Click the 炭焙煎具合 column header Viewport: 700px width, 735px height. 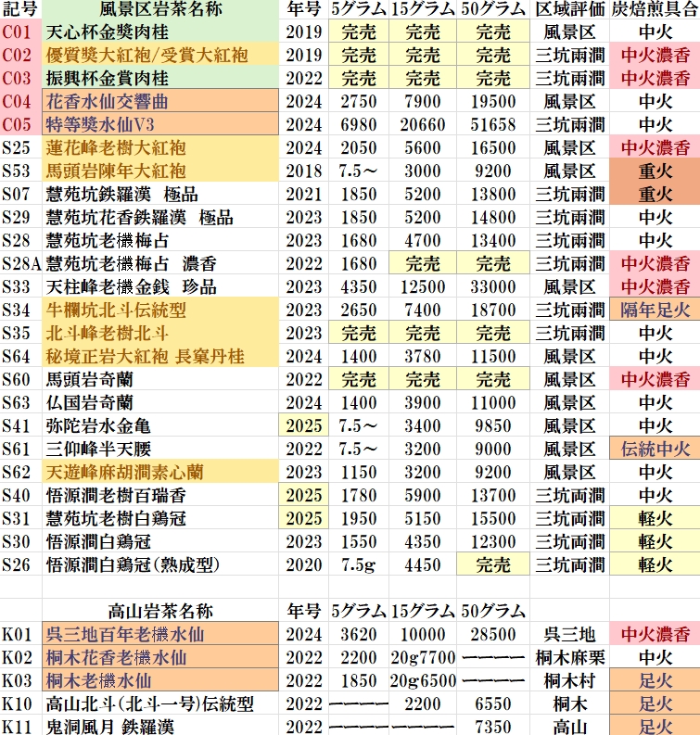(x=655, y=9)
